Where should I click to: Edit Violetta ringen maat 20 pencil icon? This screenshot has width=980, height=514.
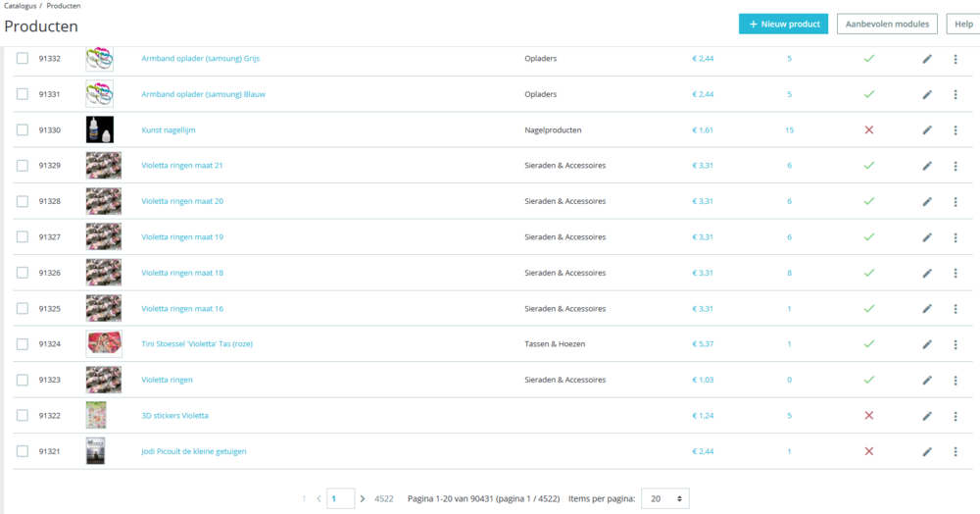(x=927, y=201)
